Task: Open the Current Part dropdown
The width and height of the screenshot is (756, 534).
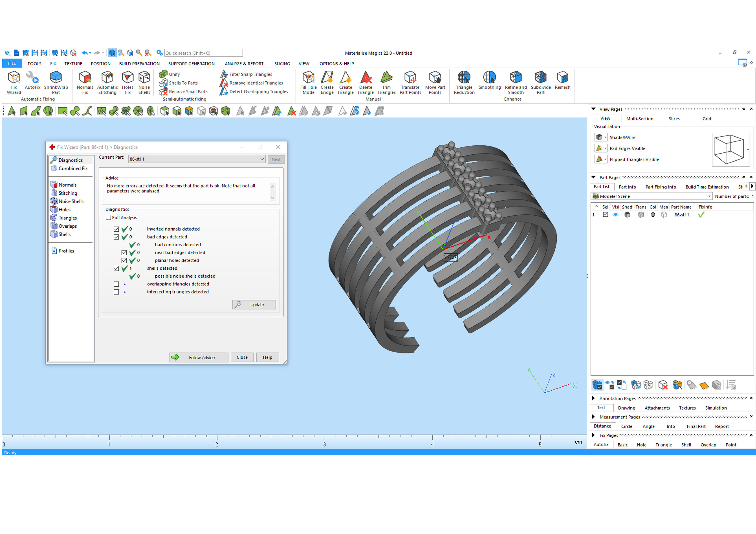Action: (197, 159)
